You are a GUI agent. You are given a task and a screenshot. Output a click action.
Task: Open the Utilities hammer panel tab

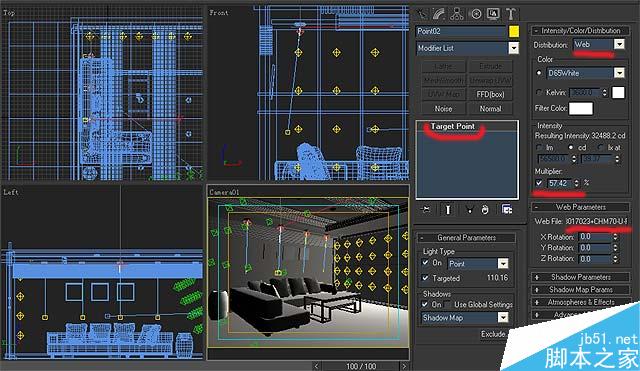coord(511,15)
